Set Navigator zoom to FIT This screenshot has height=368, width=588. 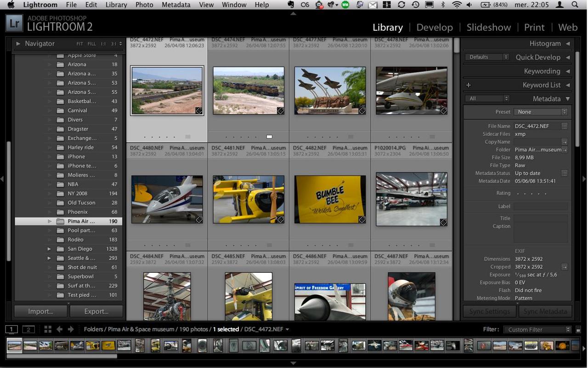(80, 44)
